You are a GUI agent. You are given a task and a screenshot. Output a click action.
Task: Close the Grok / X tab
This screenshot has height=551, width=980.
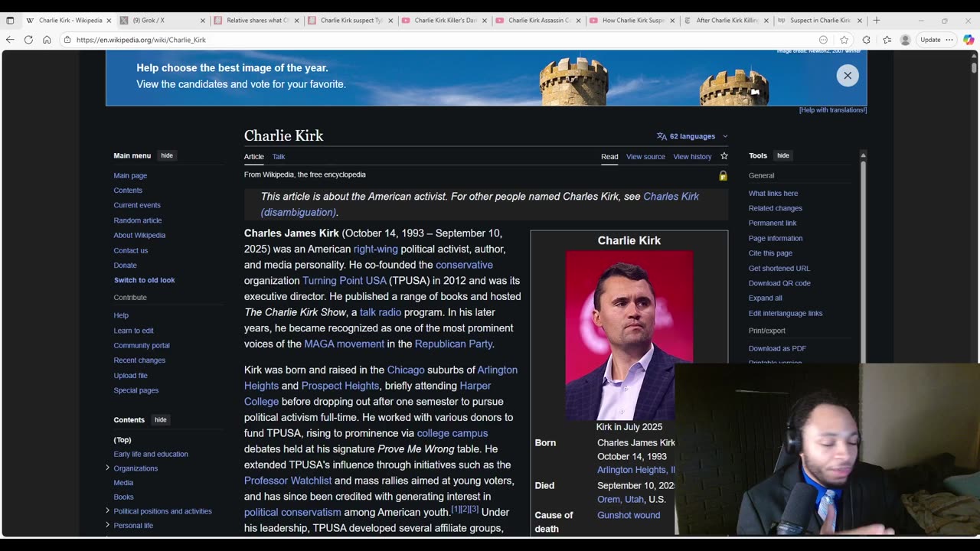(203, 21)
